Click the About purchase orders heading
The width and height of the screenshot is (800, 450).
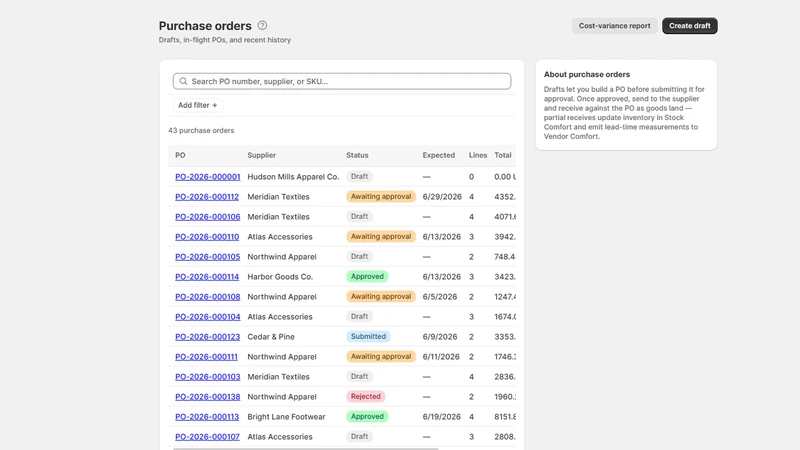coord(587,74)
